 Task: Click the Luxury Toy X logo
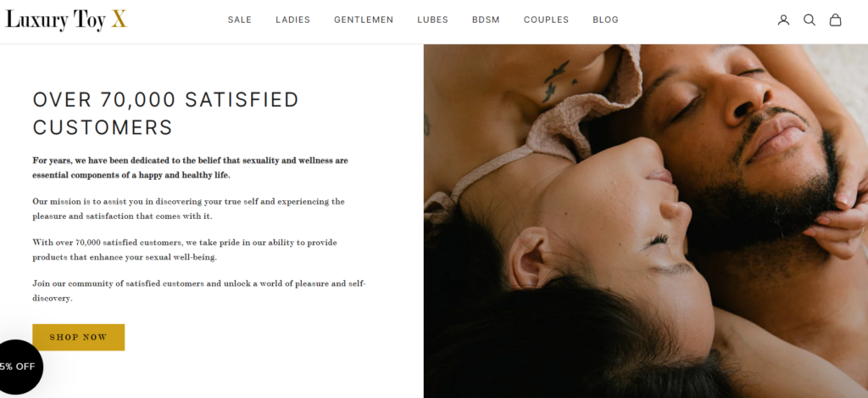(66, 20)
